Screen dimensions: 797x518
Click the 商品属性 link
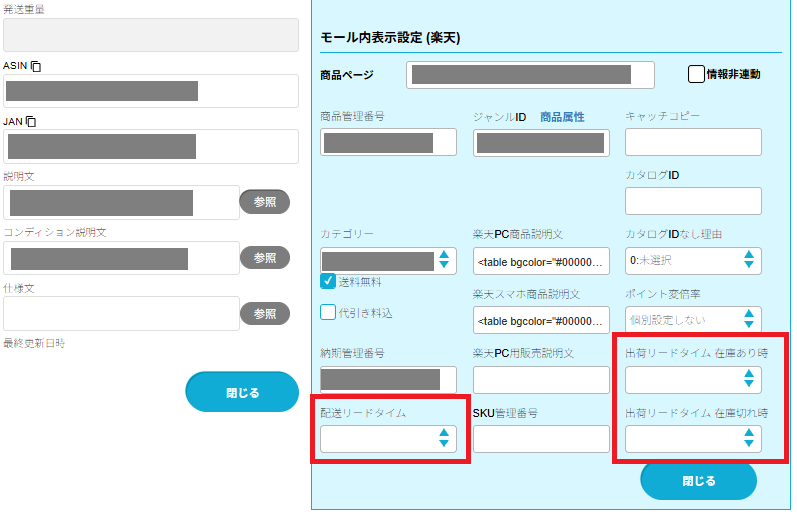(x=562, y=117)
